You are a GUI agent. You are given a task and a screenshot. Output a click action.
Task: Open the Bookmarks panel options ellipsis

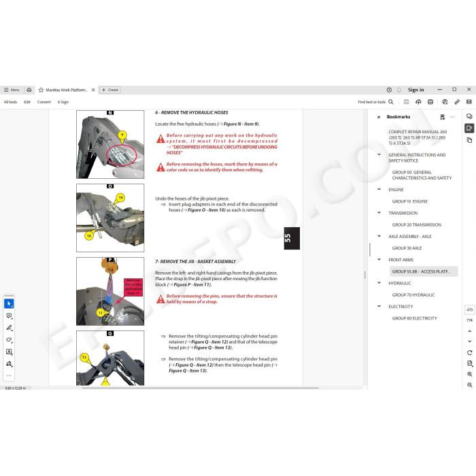[x=452, y=117]
